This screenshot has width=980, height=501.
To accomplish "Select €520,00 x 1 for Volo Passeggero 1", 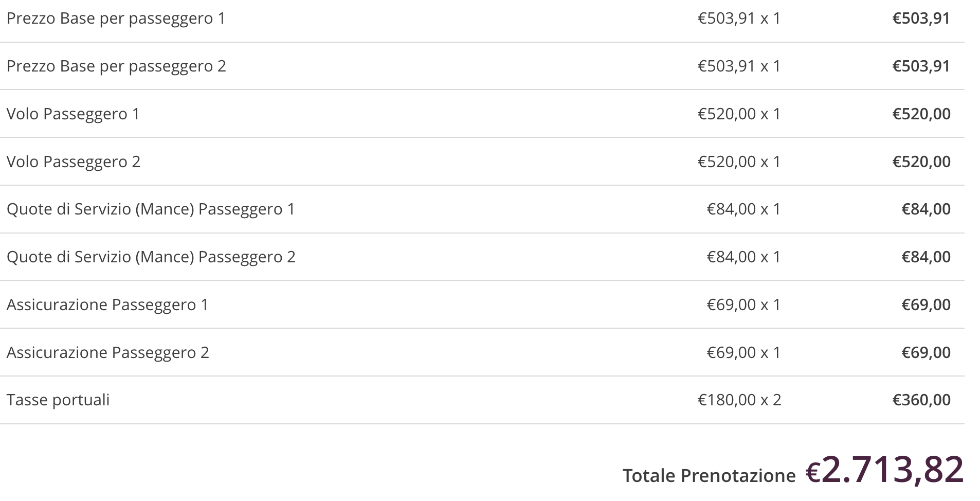I will [739, 114].
